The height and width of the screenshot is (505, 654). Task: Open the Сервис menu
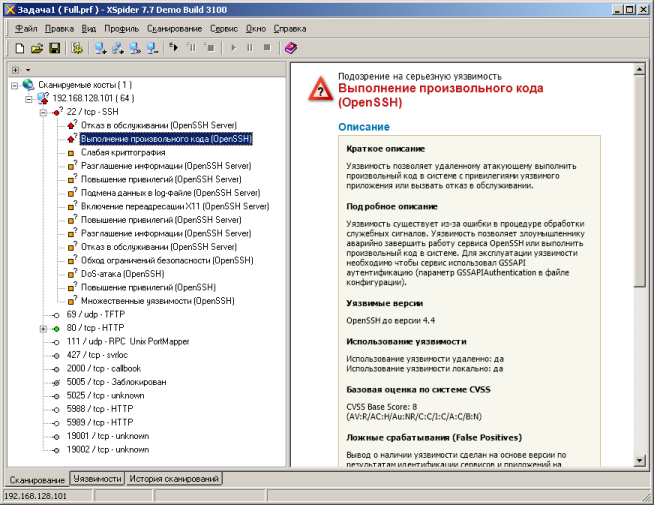click(x=224, y=29)
